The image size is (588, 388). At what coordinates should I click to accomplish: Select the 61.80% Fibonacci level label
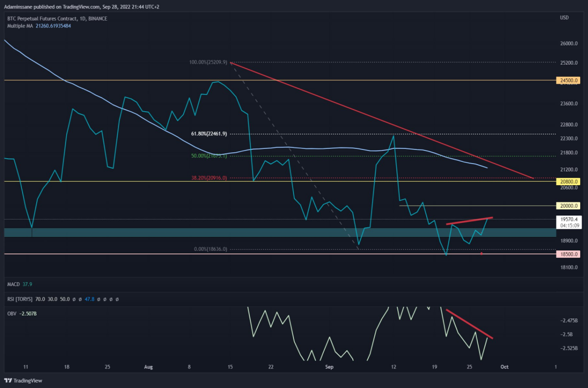tap(210, 134)
